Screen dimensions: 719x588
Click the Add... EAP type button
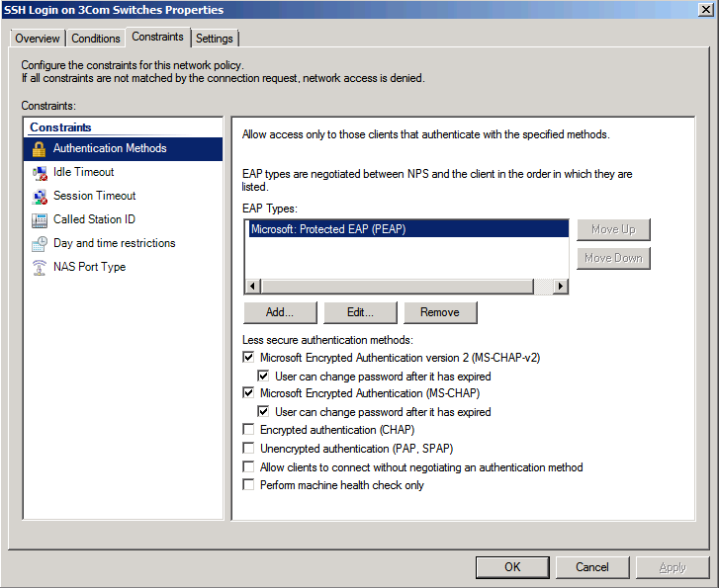point(280,312)
